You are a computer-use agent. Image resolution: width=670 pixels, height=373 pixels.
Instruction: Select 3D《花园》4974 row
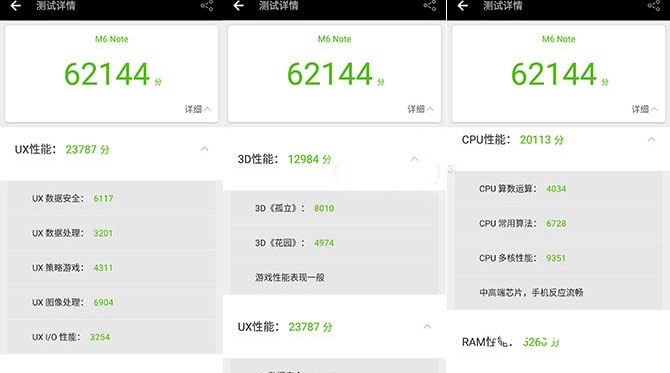pyautogui.click(x=335, y=243)
